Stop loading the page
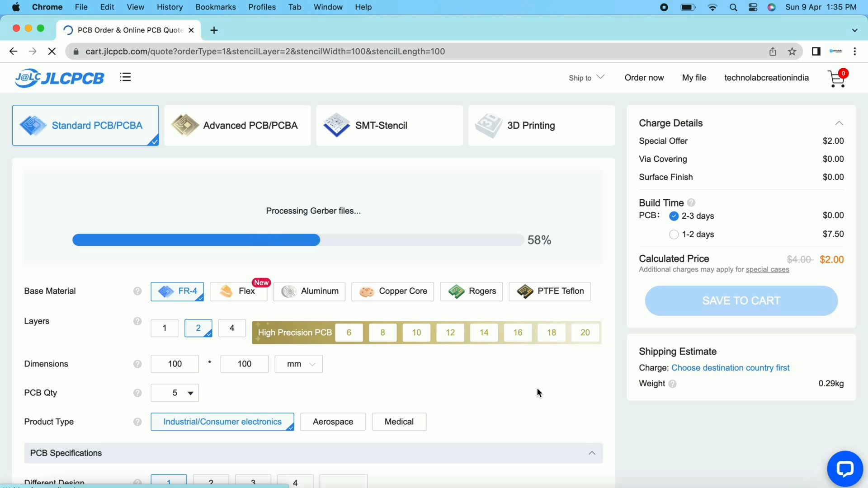The width and height of the screenshot is (868, 488). [52, 52]
